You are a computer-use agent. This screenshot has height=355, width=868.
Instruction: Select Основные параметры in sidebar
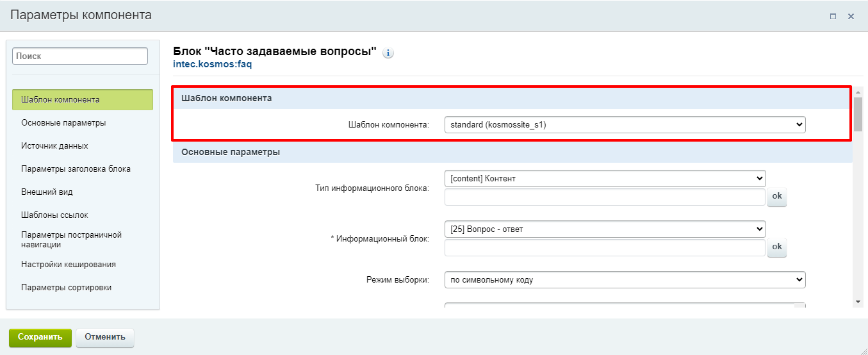pos(63,123)
